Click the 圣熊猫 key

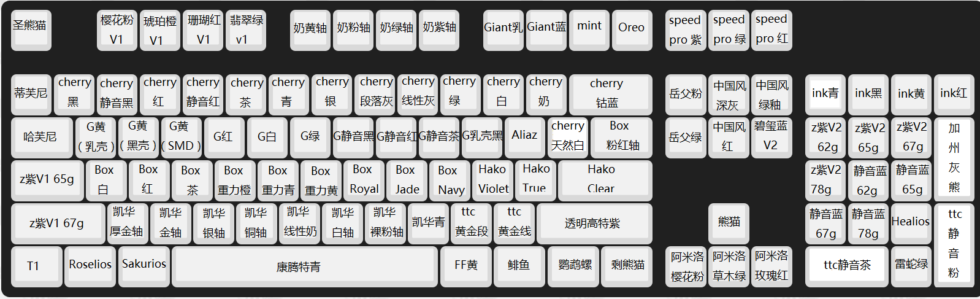[31, 29]
